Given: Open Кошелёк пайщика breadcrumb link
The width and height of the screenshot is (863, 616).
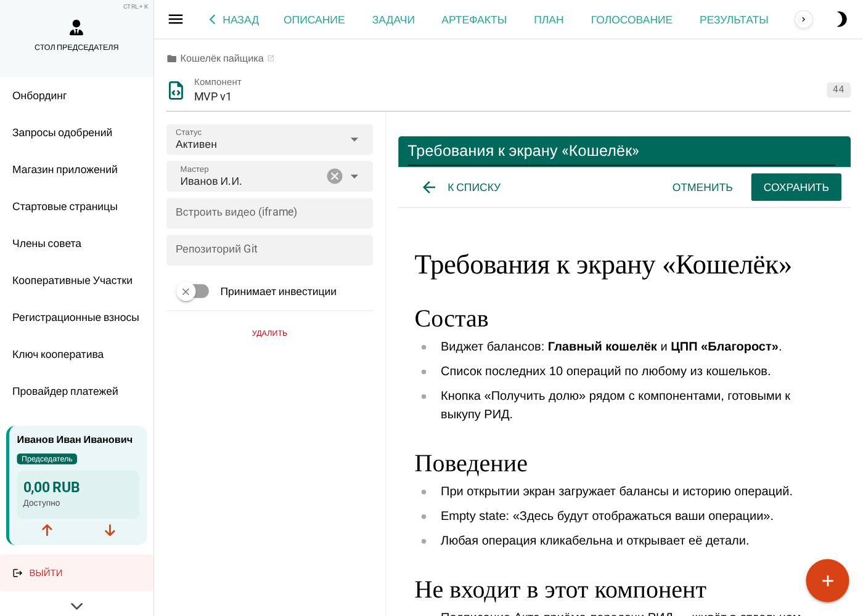Looking at the screenshot, I should coord(222,59).
